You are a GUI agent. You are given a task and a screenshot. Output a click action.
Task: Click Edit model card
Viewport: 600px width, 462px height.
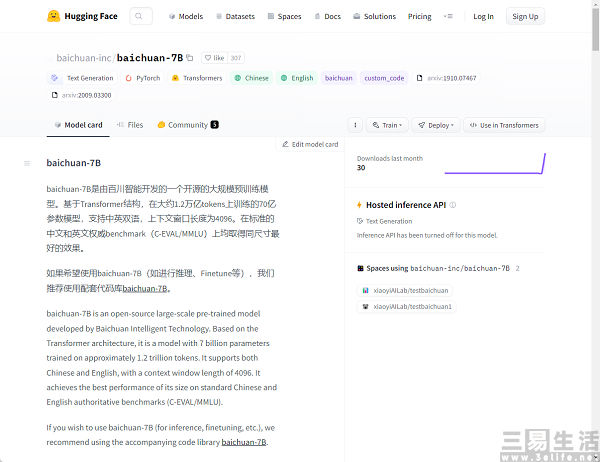pos(310,144)
